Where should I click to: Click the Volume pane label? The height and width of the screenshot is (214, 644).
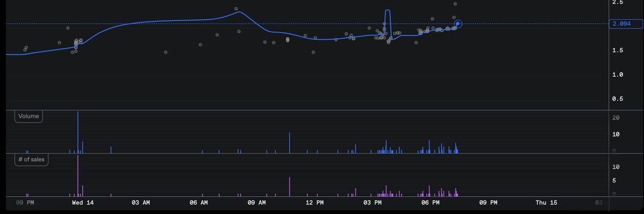click(x=28, y=116)
